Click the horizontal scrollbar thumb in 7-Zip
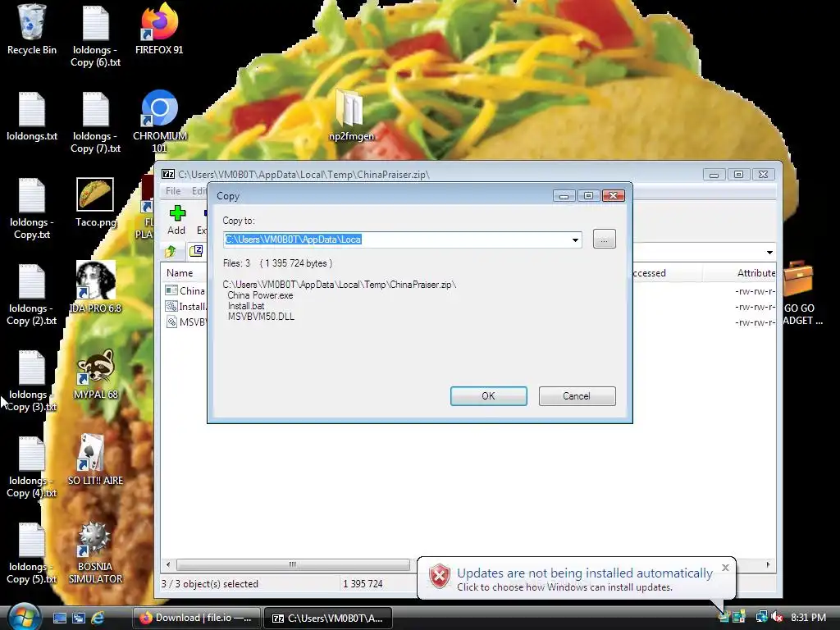This screenshot has width=840, height=630. (293, 564)
